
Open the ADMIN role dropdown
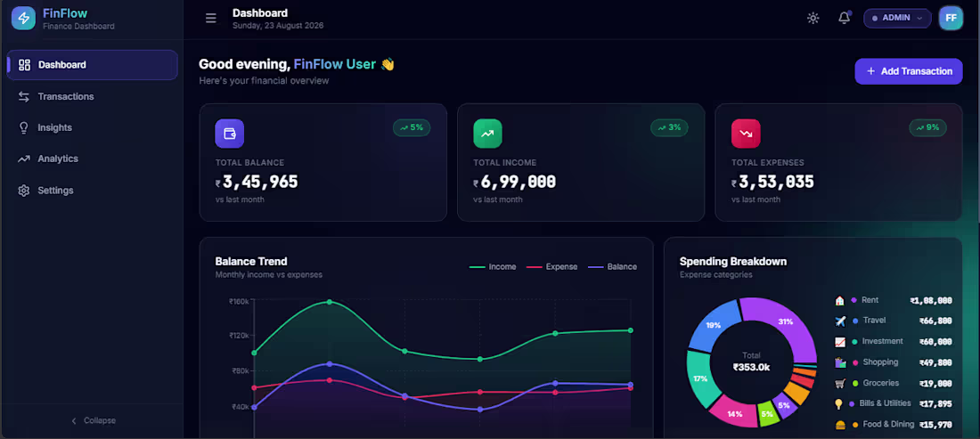click(897, 18)
